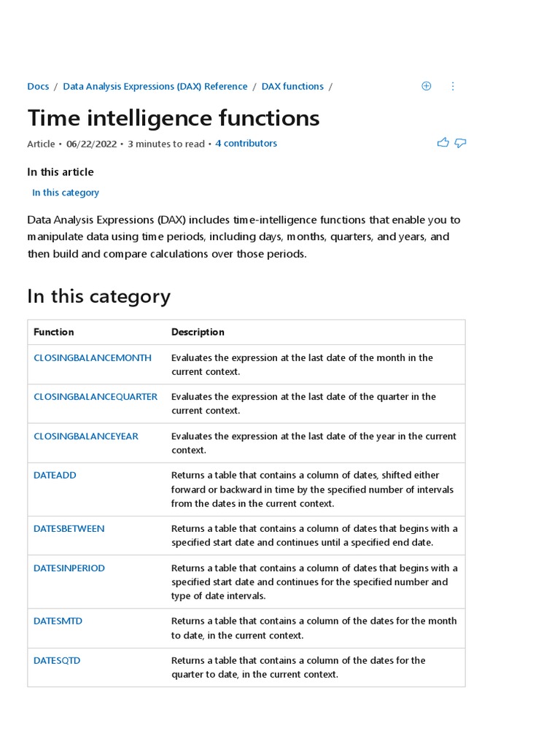Click the add to collection plus icon
The width and height of the screenshot is (560, 747).
(x=427, y=86)
